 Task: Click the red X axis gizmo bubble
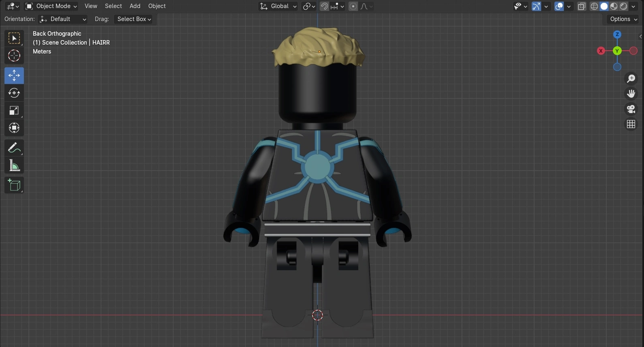tap(601, 51)
